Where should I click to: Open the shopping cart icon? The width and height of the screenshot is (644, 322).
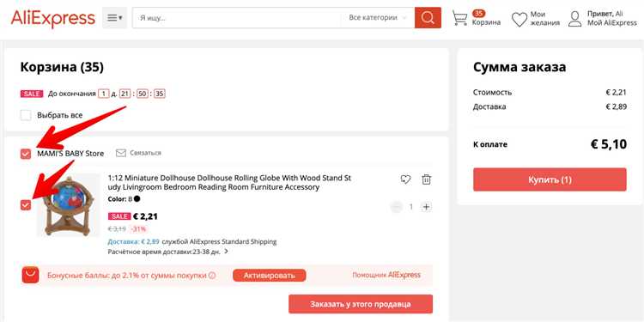click(459, 18)
